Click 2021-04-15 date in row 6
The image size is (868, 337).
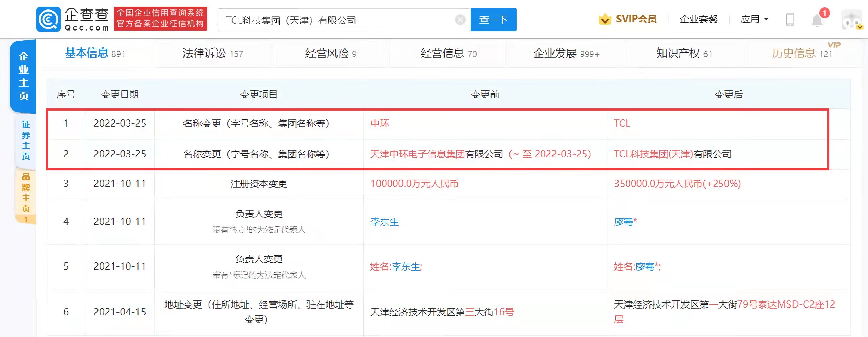120,312
